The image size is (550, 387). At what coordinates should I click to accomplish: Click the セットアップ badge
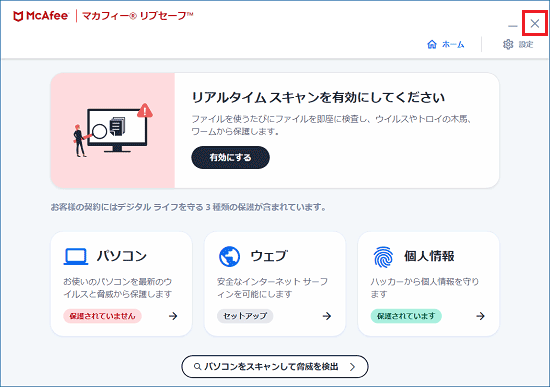click(x=245, y=316)
